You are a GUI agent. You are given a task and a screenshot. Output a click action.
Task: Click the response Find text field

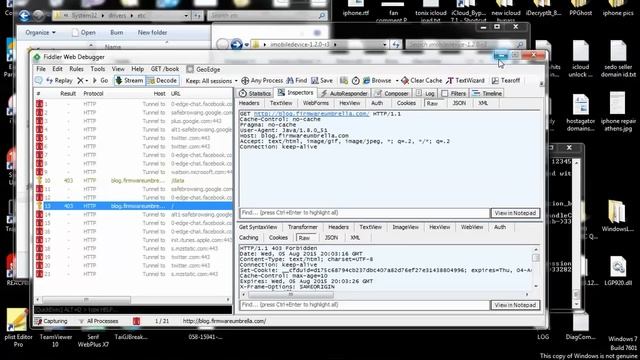point(364,305)
